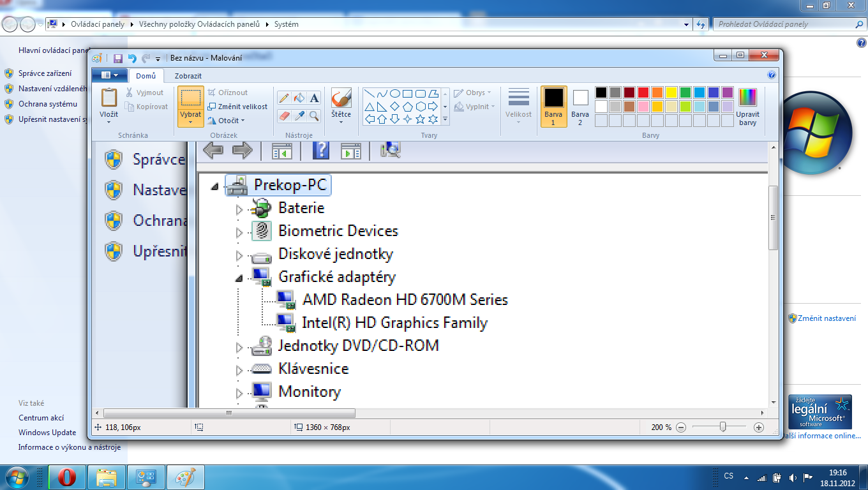Choose the Four-point star shape
The height and width of the screenshot is (490, 868).
click(x=408, y=119)
